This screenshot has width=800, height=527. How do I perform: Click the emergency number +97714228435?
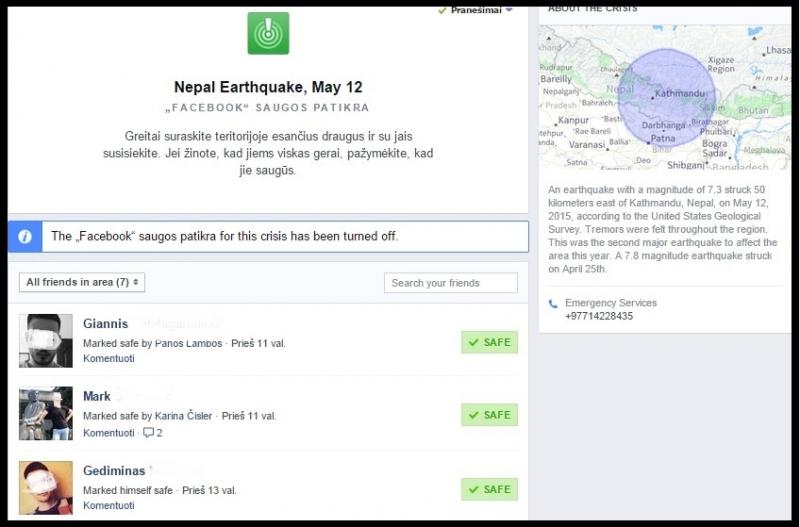click(599, 316)
